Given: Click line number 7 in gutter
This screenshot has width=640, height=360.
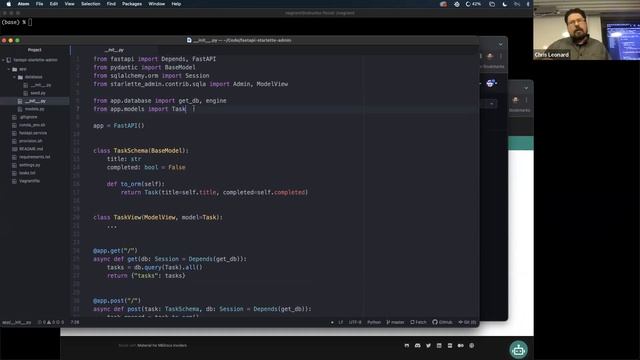Looking at the screenshot, I should point(78,109).
